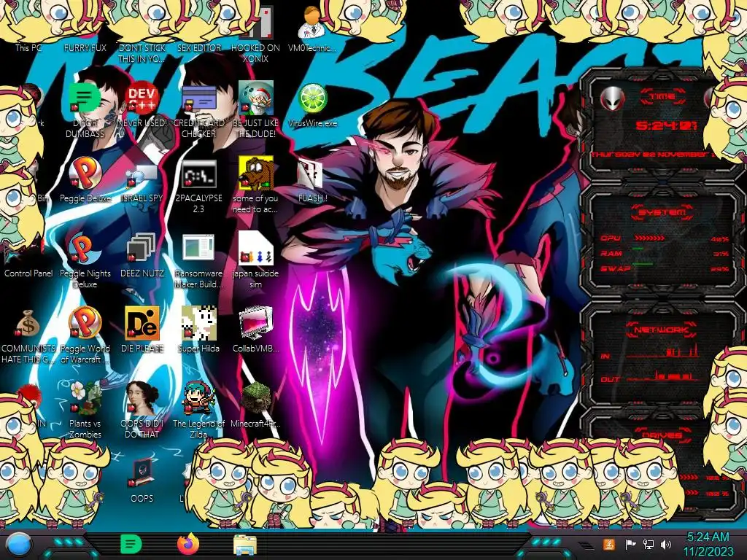Launch Peggle Deluxe from the desktop
Viewport: 747px width, 560px height.
pos(85,180)
